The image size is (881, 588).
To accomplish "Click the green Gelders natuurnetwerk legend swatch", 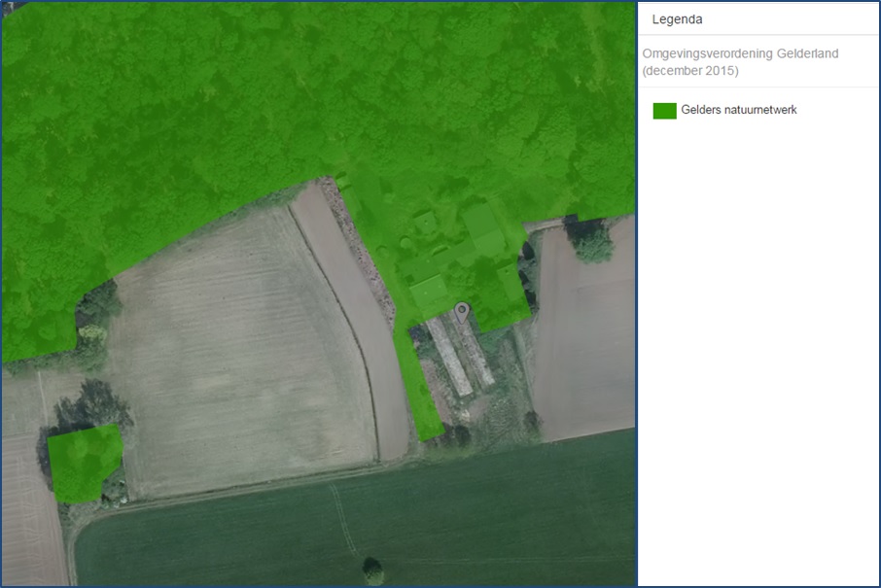I will (664, 111).
